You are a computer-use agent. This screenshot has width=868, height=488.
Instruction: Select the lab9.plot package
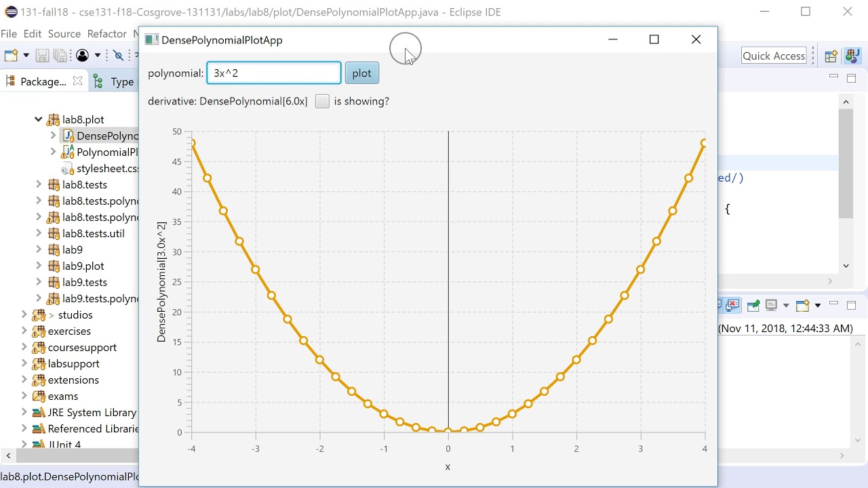tap(83, 266)
